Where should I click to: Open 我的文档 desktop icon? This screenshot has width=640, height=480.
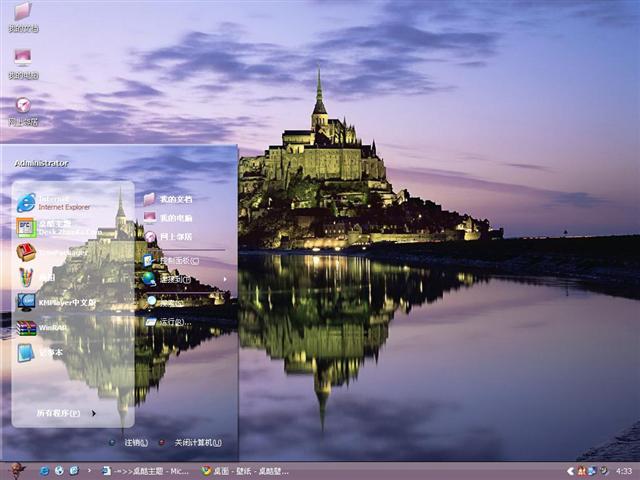[x=23, y=18]
